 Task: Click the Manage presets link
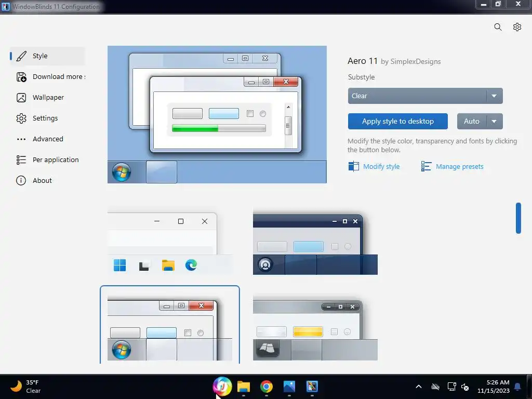click(x=459, y=167)
